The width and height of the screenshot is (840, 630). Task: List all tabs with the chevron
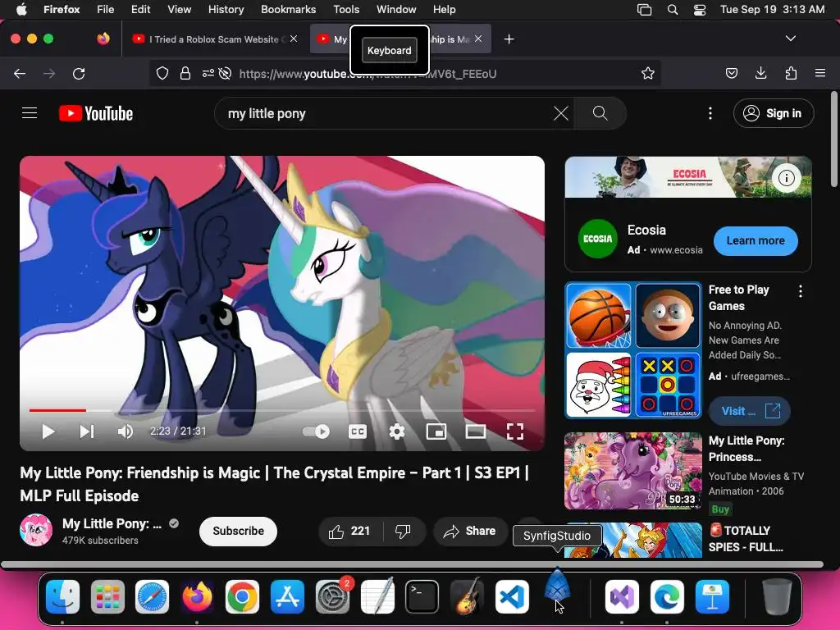point(791,39)
